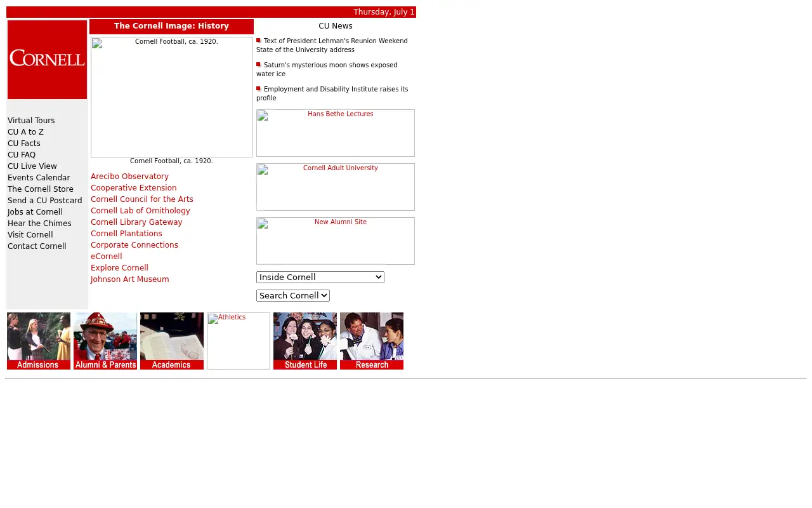Click the Cornell logo image
Screen dimensions: 812x508
[47, 60]
